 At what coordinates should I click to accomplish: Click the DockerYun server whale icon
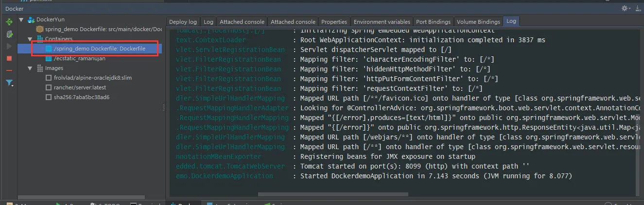tap(32, 20)
